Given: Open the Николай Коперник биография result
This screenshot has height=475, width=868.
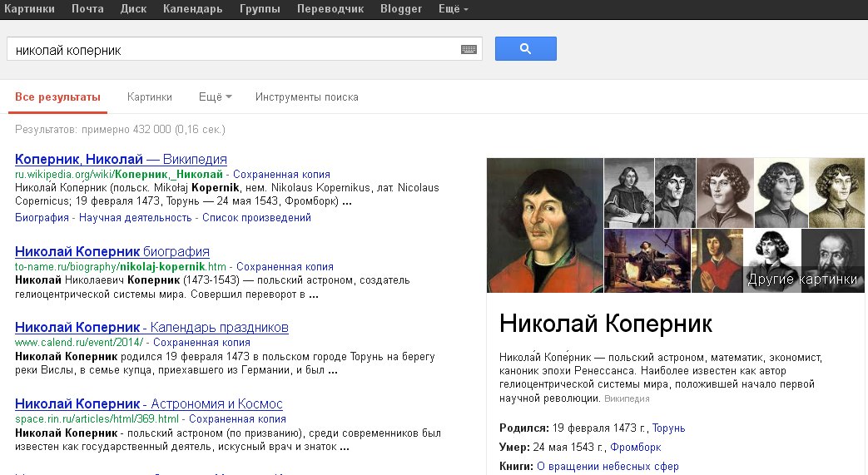Looking at the screenshot, I should point(112,251).
